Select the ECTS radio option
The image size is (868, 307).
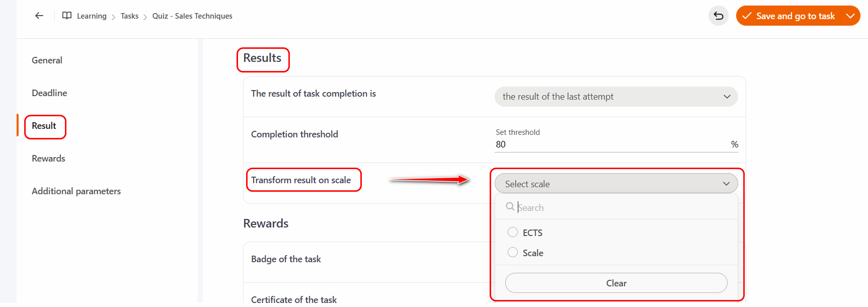pos(513,232)
